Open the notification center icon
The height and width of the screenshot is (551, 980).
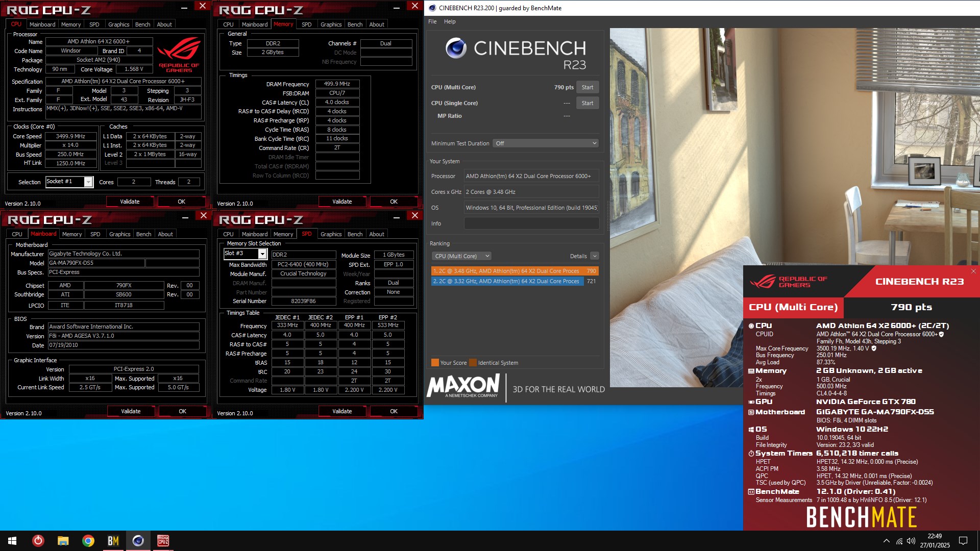pos(963,541)
